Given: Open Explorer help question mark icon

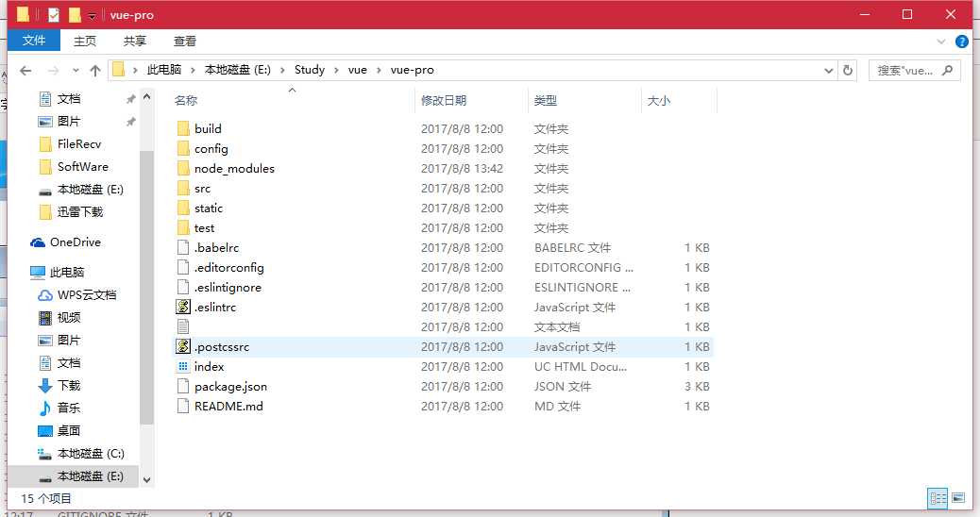Looking at the screenshot, I should coord(962,42).
